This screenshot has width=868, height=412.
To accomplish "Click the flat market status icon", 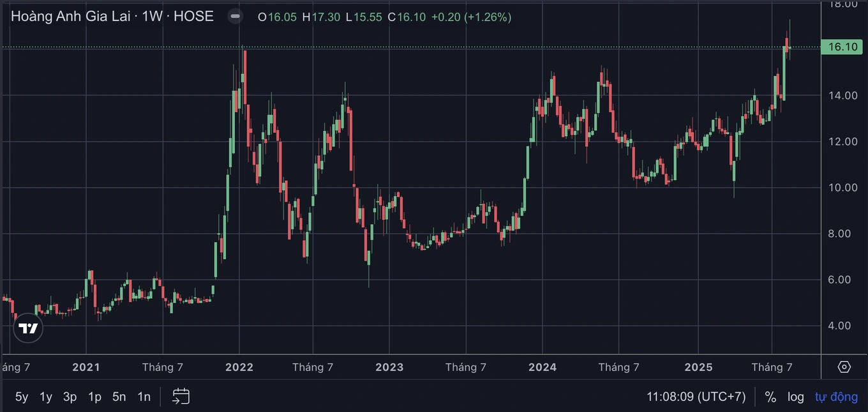I will pyautogui.click(x=236, y=17).
